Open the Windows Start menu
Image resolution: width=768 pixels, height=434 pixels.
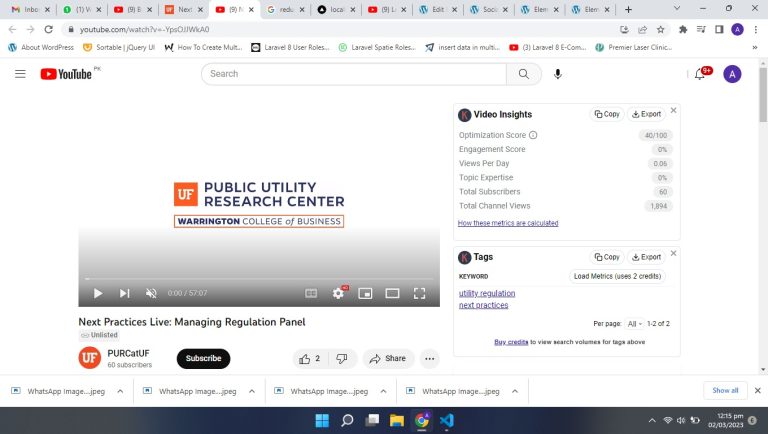point(322,420)
